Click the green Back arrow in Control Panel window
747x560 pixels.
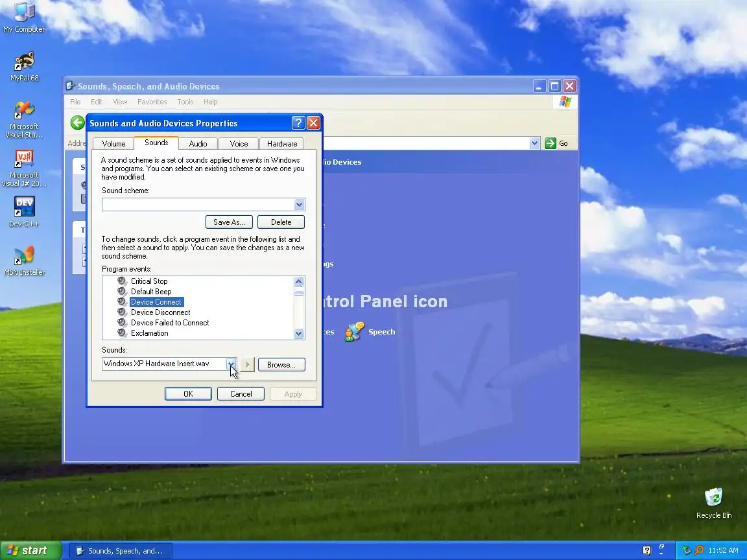coord(77,123)
